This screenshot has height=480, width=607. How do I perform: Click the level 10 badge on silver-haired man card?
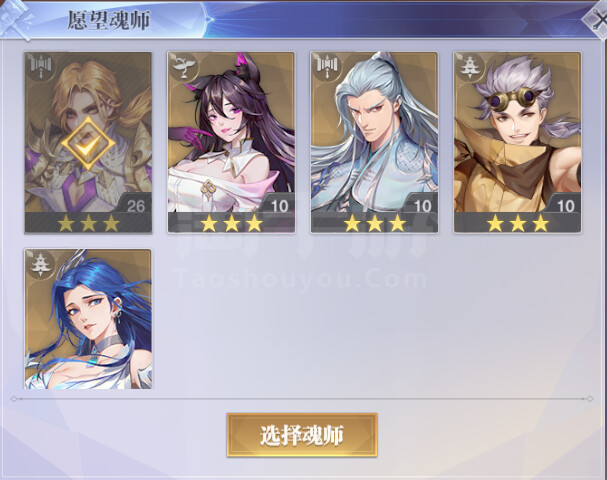point(422,206)
